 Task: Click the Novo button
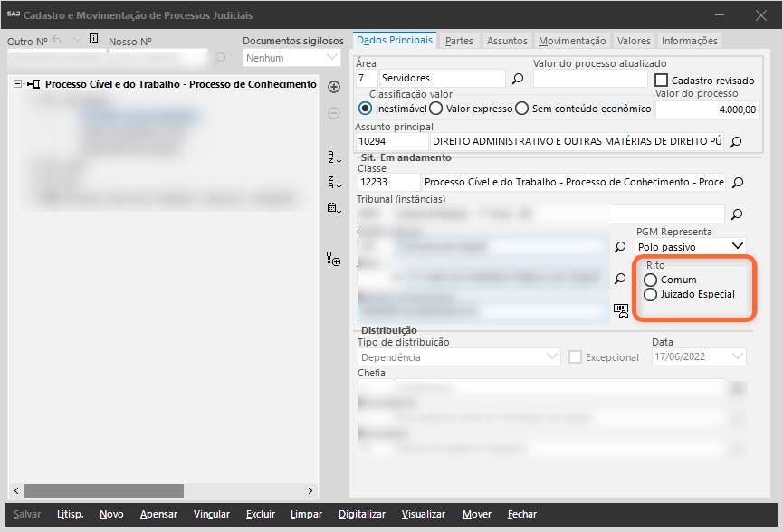pos(111,514)
